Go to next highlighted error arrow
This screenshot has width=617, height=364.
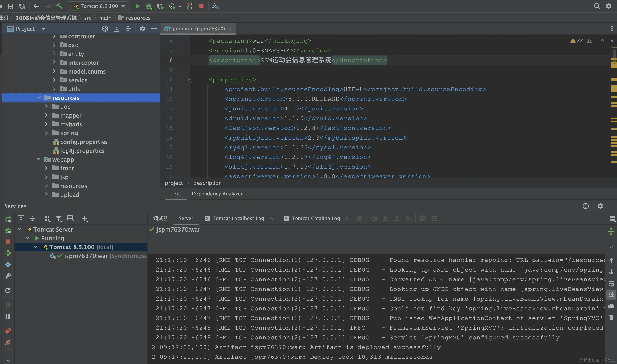tap(612, 40)
